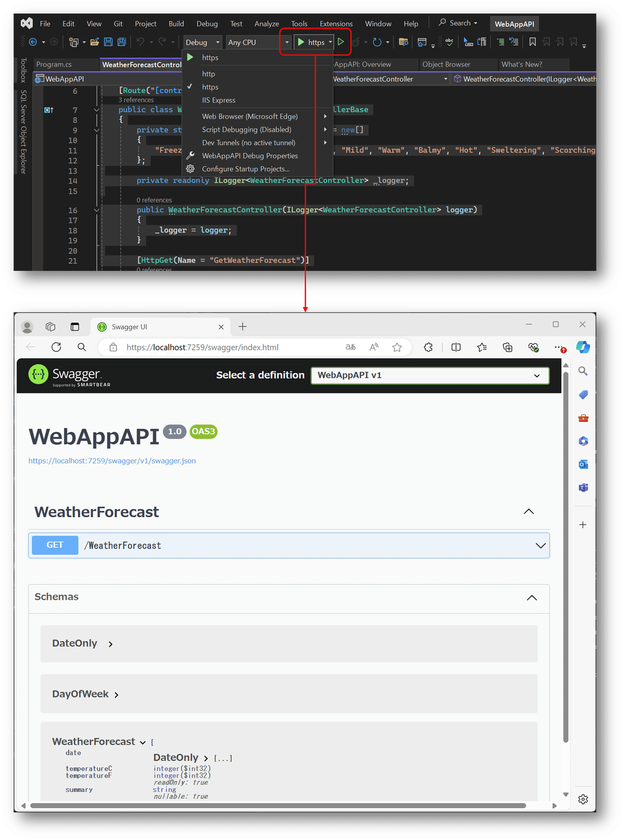
Task: Click the blue GET method button
Action: [55, 545]
